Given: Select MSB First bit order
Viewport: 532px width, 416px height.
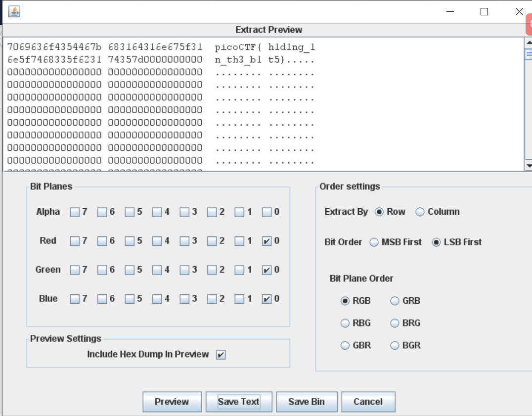Looking at the screenshot, I should [x=374, y=242].
